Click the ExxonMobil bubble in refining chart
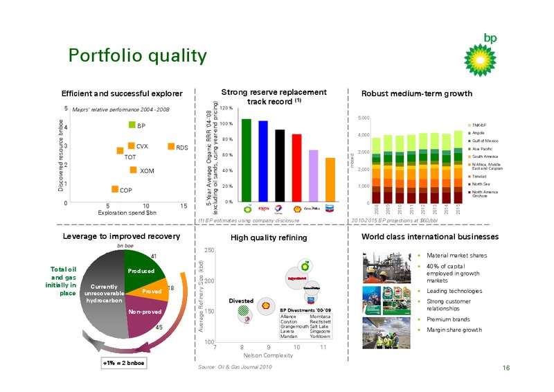The width and height of the screenshot is (554, 392). 297,278
